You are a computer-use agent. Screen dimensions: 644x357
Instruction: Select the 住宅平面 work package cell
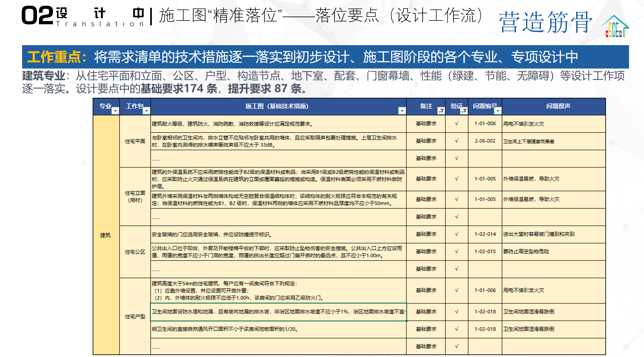coord(135,141)
